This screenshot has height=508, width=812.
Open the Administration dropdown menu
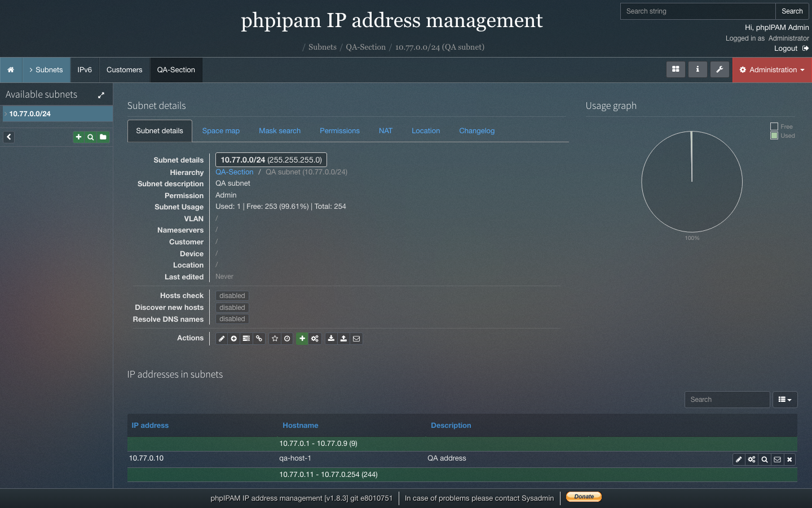tap(772, 70)
